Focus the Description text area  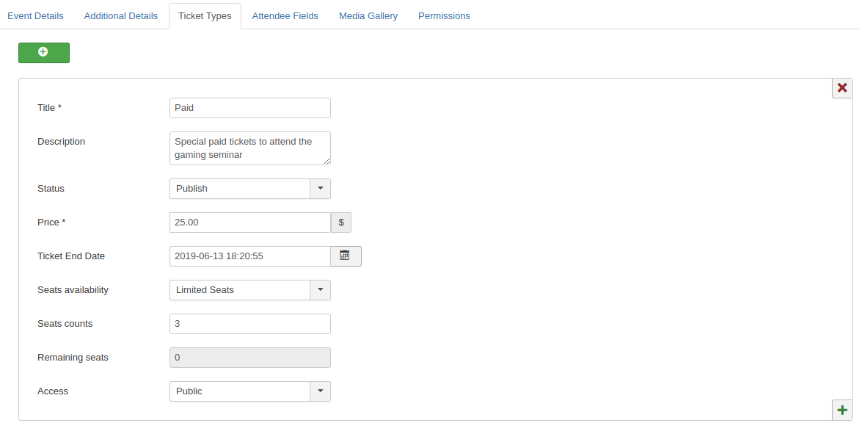pyautogui.click(x=250, y=148)
